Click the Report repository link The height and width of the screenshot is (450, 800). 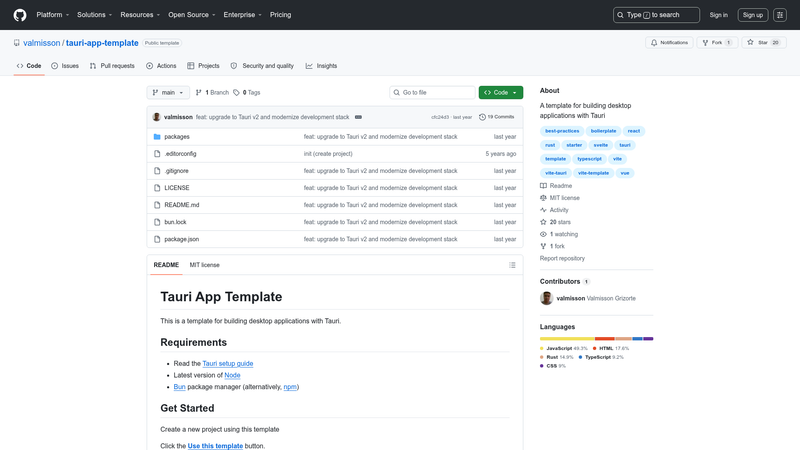coord(562,258)
